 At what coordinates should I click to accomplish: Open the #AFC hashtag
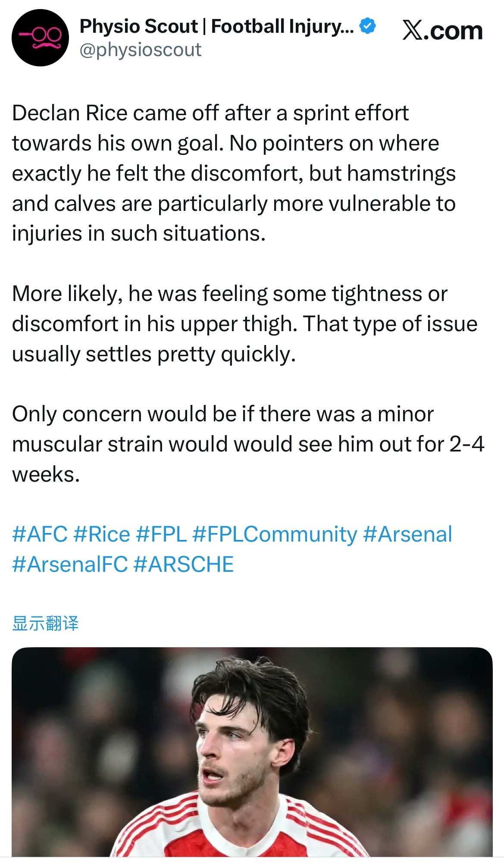click(40, 534)
